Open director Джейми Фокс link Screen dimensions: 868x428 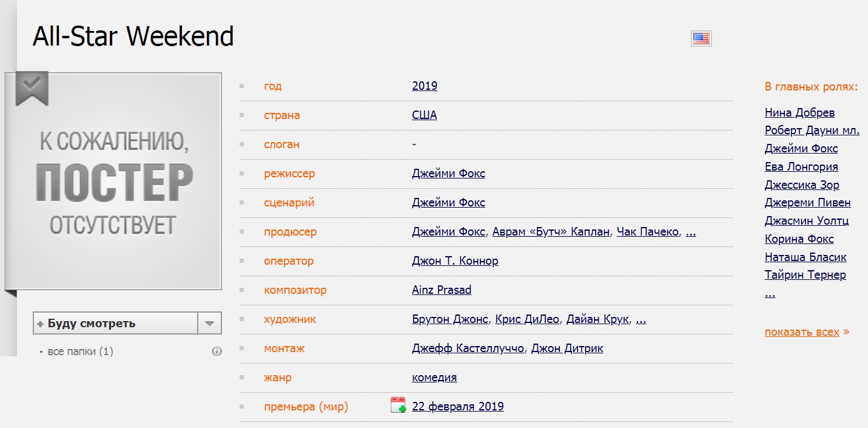448,174
